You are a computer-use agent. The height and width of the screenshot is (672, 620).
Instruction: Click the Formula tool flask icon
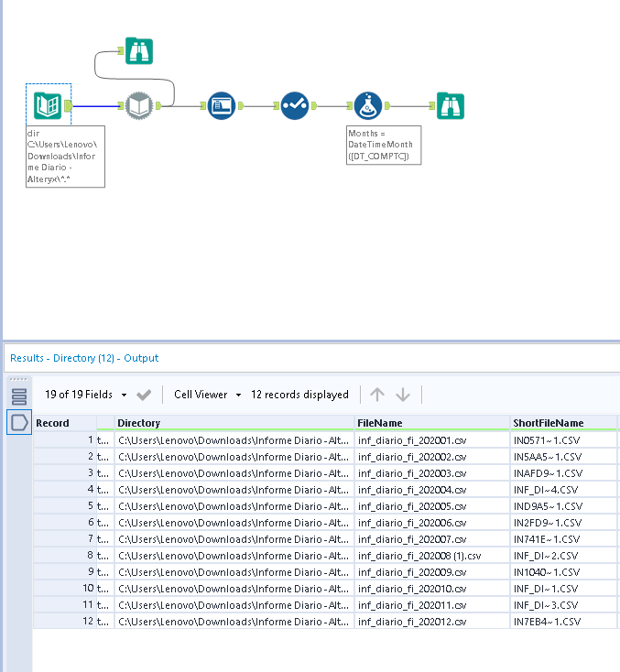[x=367, y=106]
